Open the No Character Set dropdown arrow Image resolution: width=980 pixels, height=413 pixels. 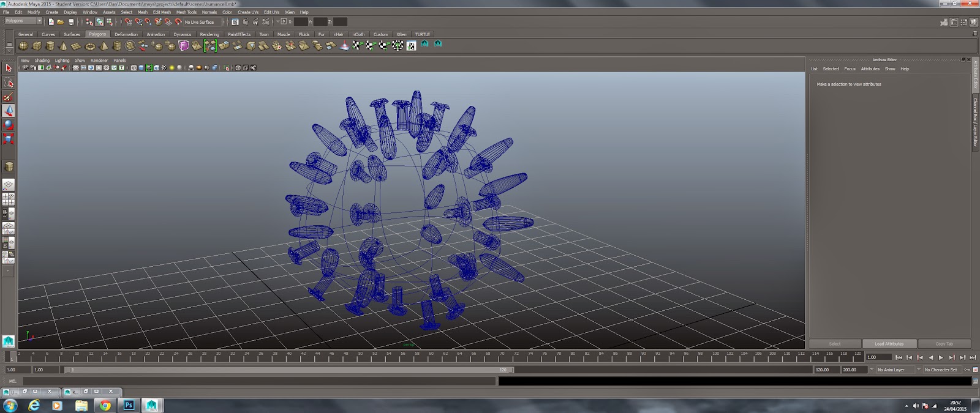click(x=919, y=370)
